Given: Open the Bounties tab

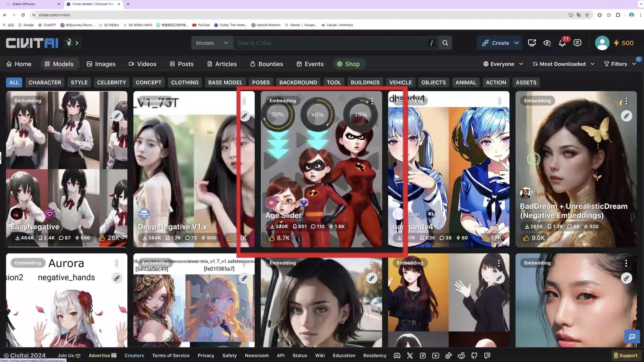Looking at the screenshot, I should click(x=267, y=64).
